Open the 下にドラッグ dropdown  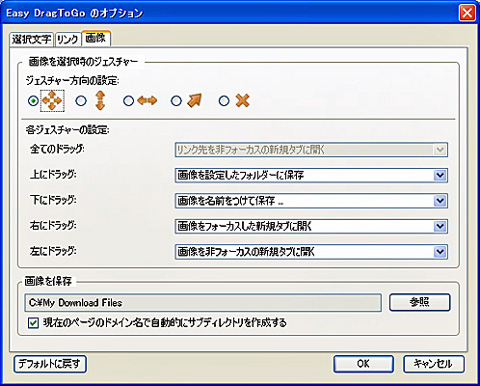point(311,201)
